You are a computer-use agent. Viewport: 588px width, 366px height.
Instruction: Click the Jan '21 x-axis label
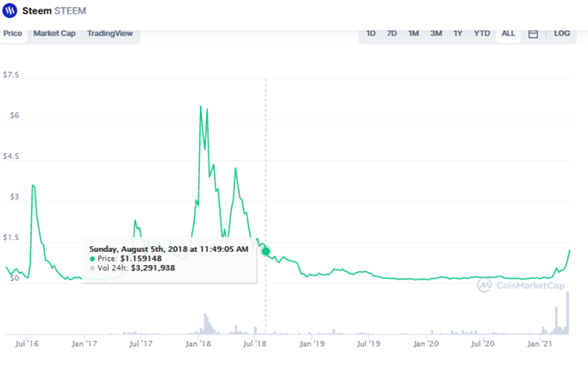pos(540,344)
